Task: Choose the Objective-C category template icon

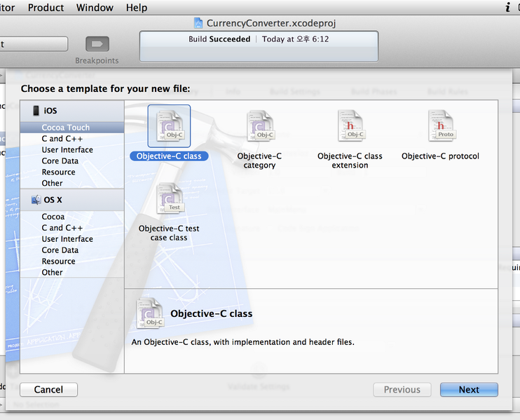Action: (x=259, y=127)
